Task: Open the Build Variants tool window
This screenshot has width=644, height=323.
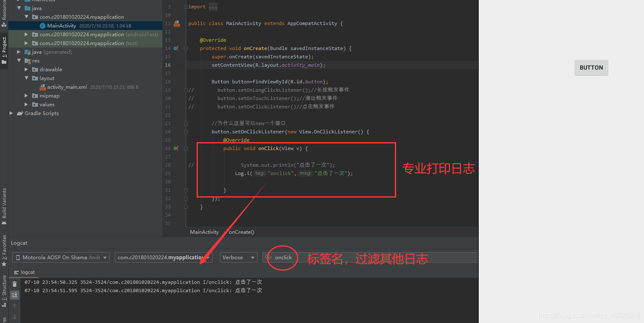Action: 4,206
